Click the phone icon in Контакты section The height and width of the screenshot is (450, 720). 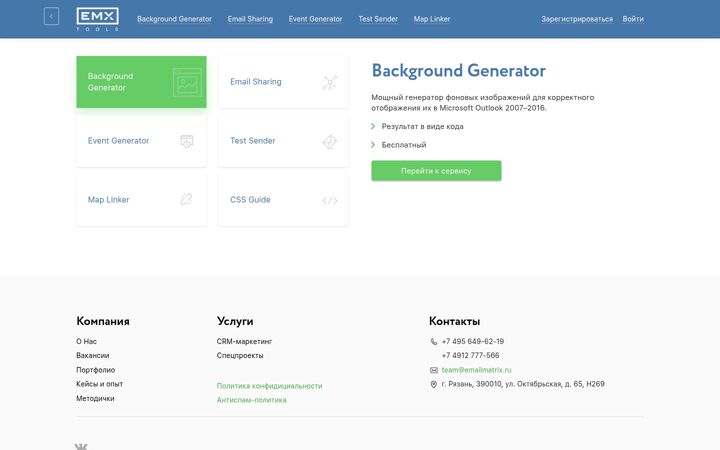[433, 342]
